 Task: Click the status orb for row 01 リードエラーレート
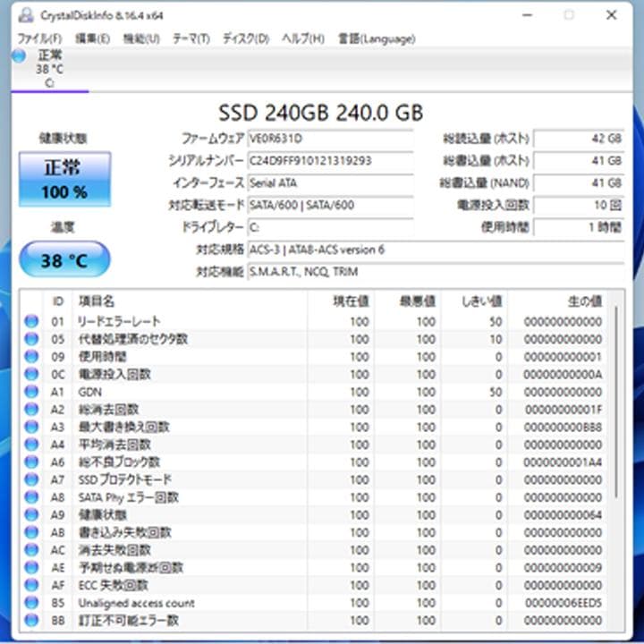click(x=31, y=321)
